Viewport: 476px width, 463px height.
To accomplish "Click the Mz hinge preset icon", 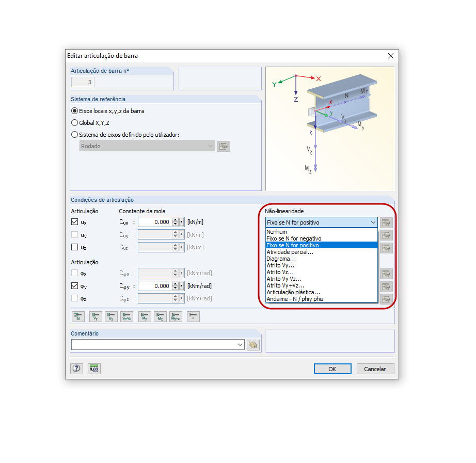I will click(160, 316).
